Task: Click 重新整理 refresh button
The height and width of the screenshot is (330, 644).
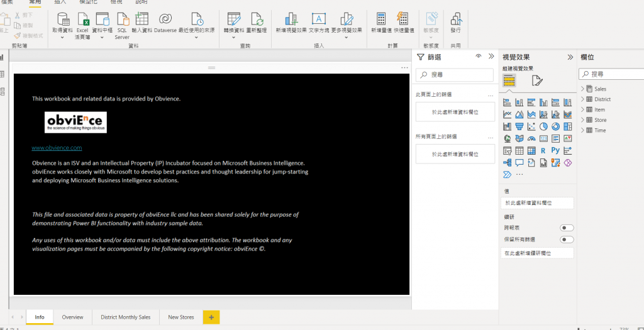Action: tap(257, 23)
